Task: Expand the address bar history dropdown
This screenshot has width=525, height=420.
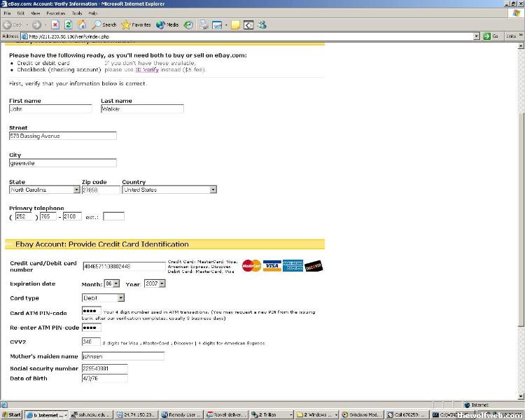Action: pyautogui.click(x=477, y=36)
